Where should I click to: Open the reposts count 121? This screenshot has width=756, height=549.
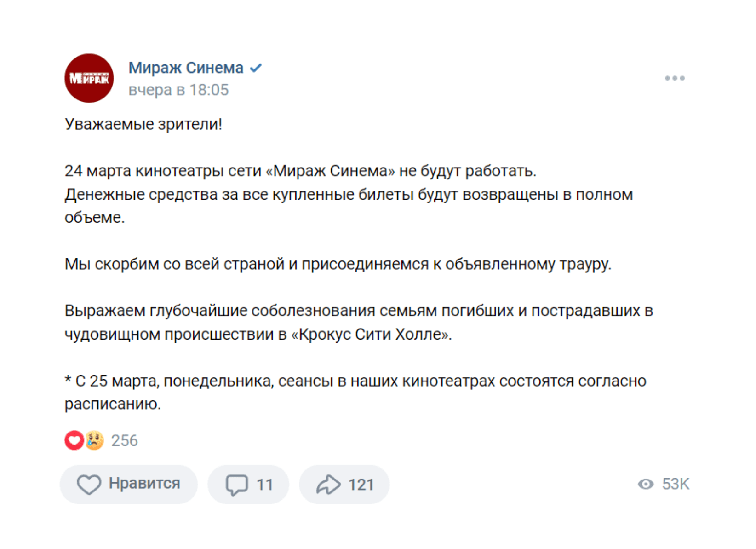point(361,485)
